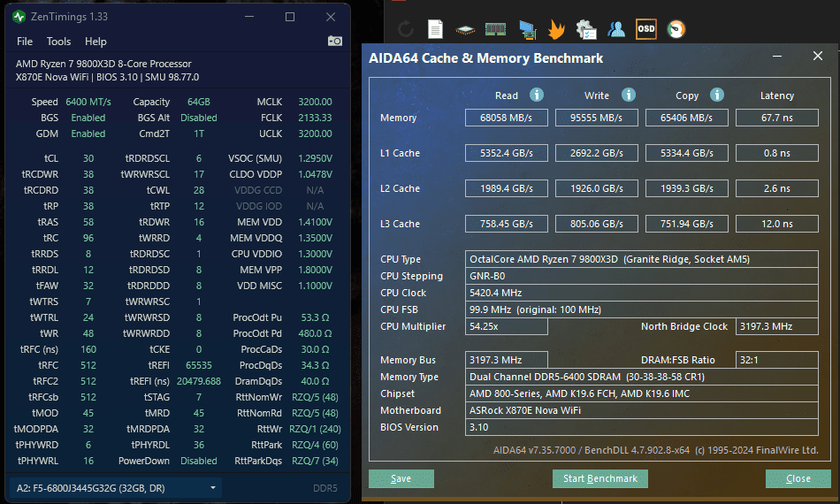The height and width of the screenshot is (504, 840).
Task: Open the CPU chip (CPUID) toolbar icon
Action: 465,30
